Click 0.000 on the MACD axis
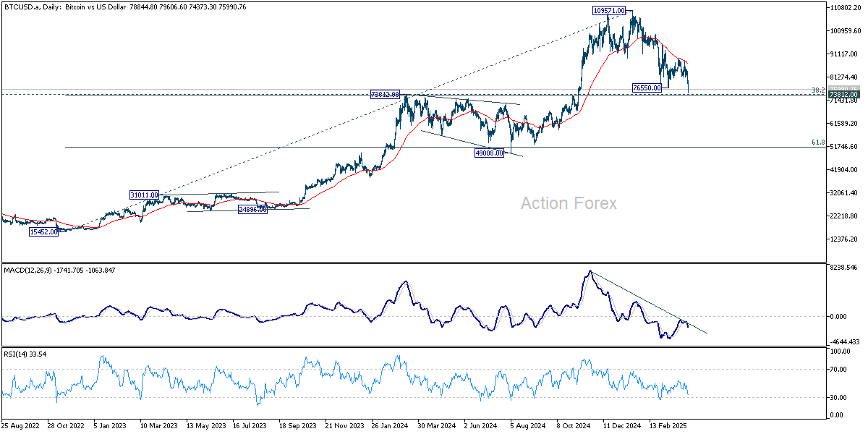 [x=839, y=316]
